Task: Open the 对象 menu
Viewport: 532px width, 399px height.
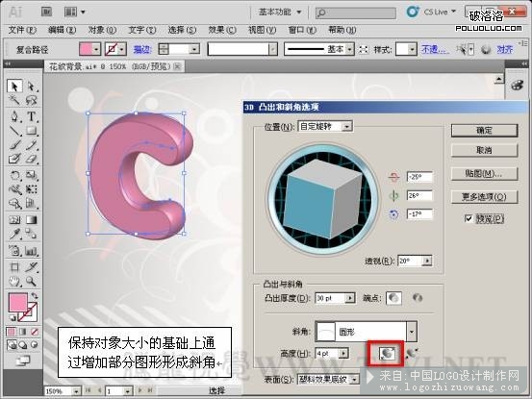Action: point(102,30)
